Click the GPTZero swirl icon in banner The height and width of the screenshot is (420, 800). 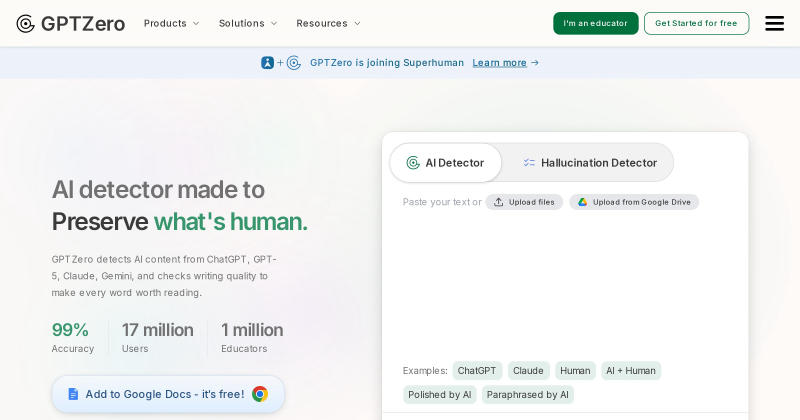(x=294, y=63)
